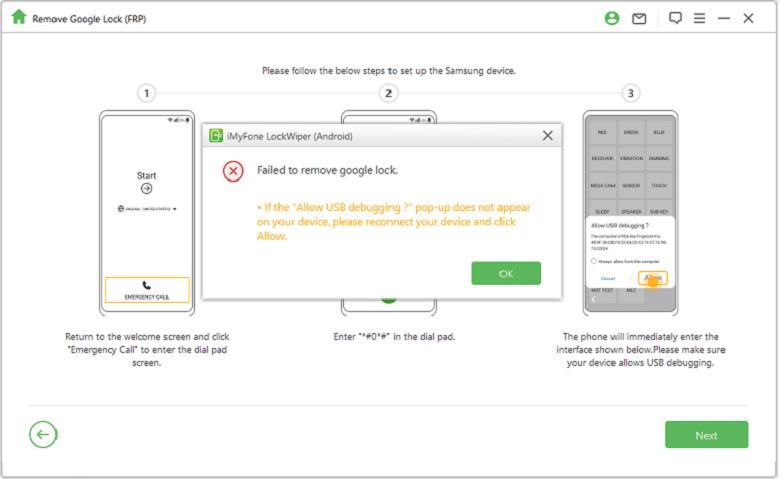
Task: Click the language selector in step 1 phone illustration
Action: point(147,209)
